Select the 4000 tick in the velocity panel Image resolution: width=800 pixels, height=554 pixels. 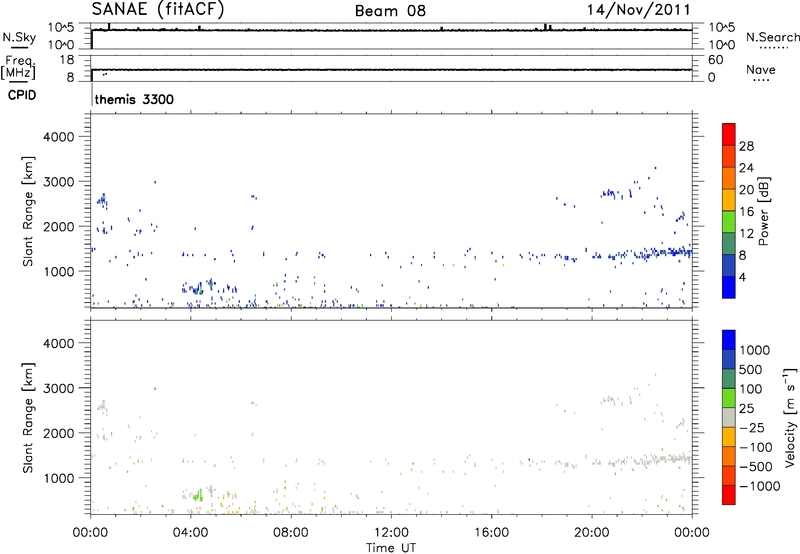(x=58, y=343)
